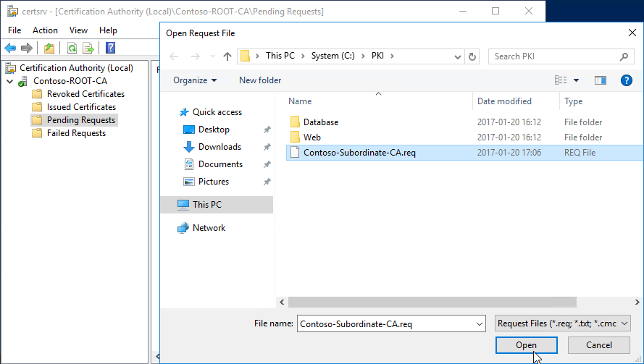Select Pending Requests folder

pos(81,120)
